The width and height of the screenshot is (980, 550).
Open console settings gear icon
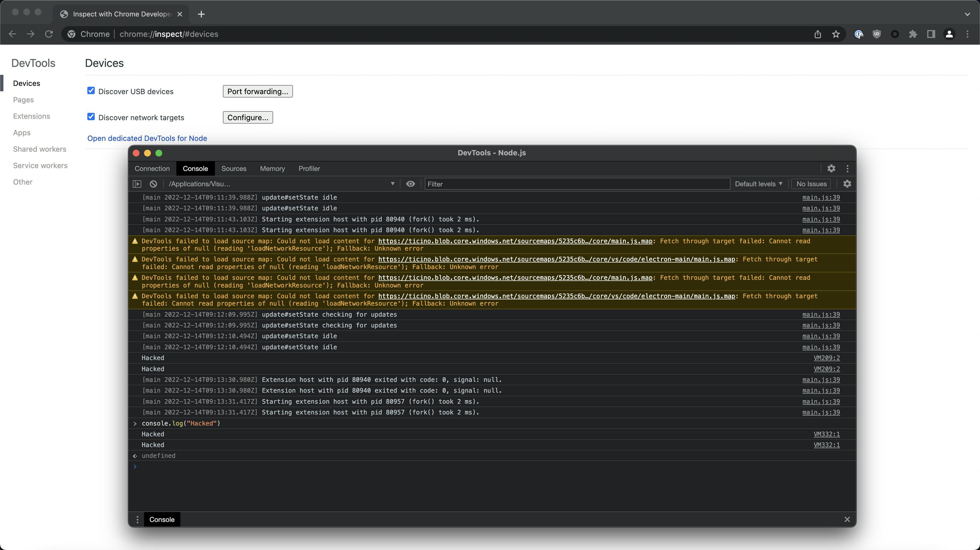[x=847, y=184]
